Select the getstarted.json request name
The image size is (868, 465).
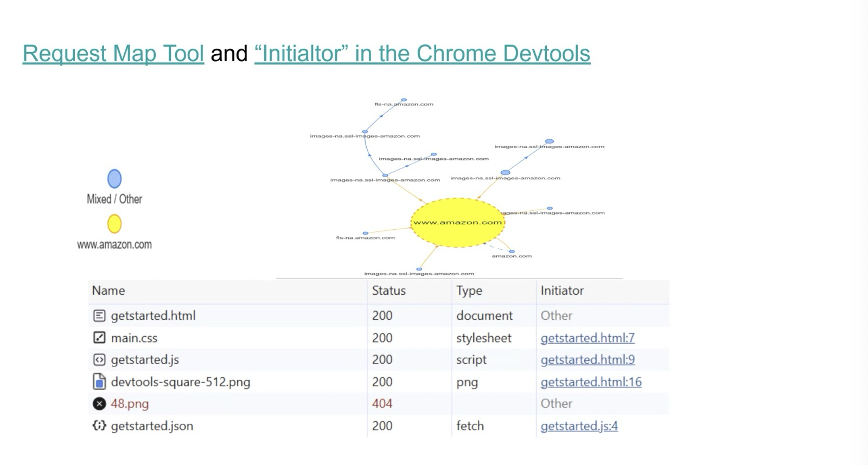click(152, 426)
